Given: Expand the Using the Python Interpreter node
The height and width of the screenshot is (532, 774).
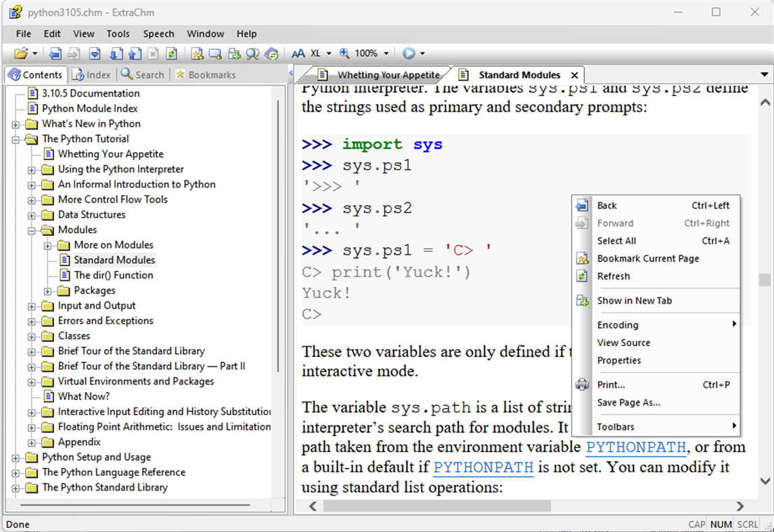Looking at the screenshot, I should coord(32,170).
